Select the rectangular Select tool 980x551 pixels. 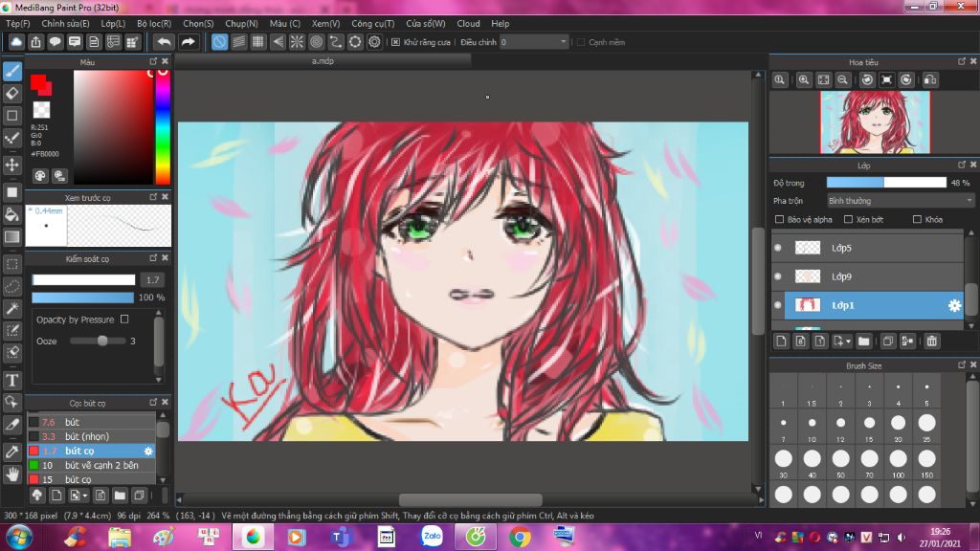pyautogui.click(x=12, y=264)
